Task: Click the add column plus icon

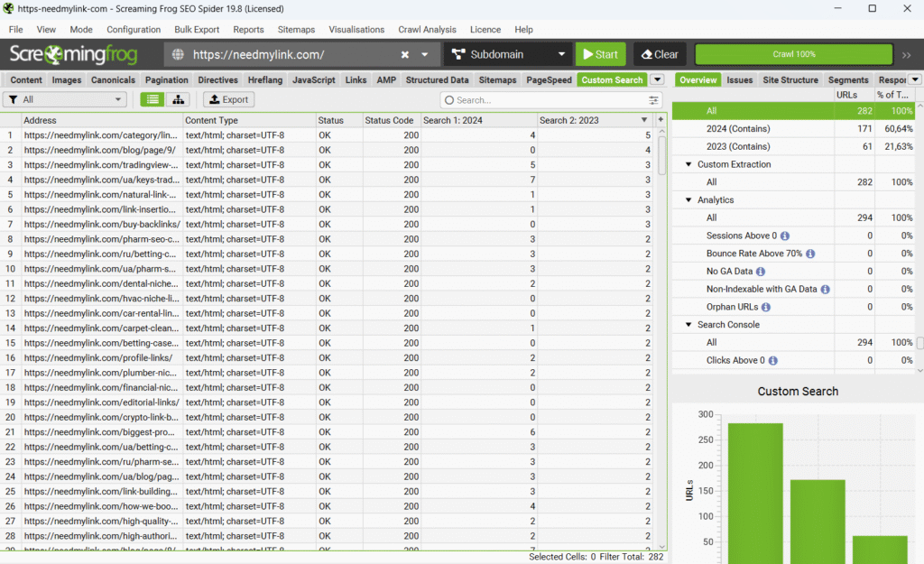Action: click(661, 120)
